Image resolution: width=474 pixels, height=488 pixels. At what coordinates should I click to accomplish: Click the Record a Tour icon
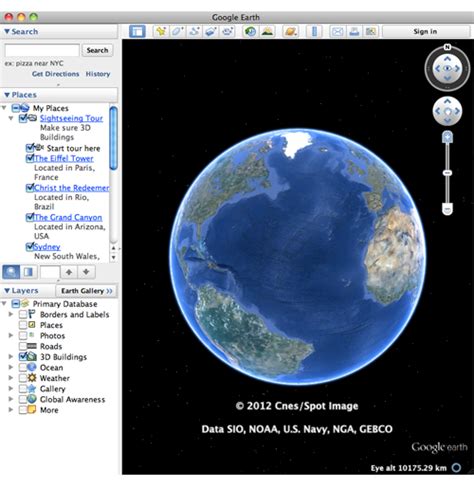pyautogui.click(x=228, y=32)
